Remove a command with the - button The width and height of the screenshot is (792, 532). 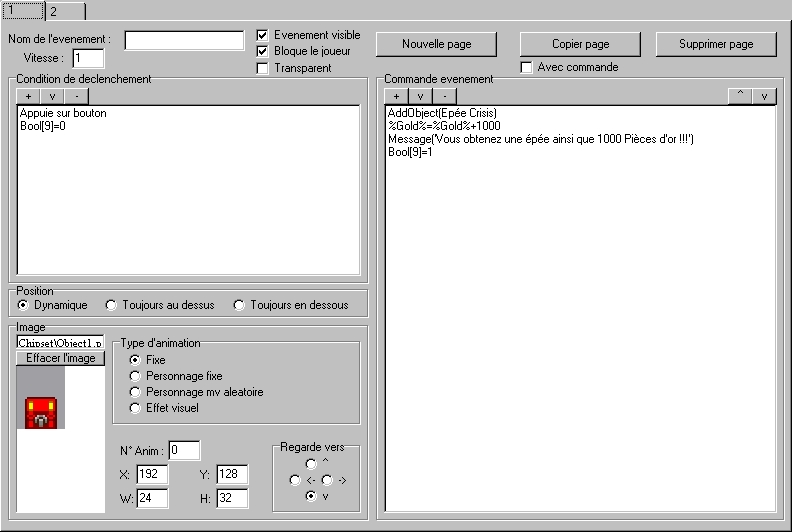coord(445,96)
